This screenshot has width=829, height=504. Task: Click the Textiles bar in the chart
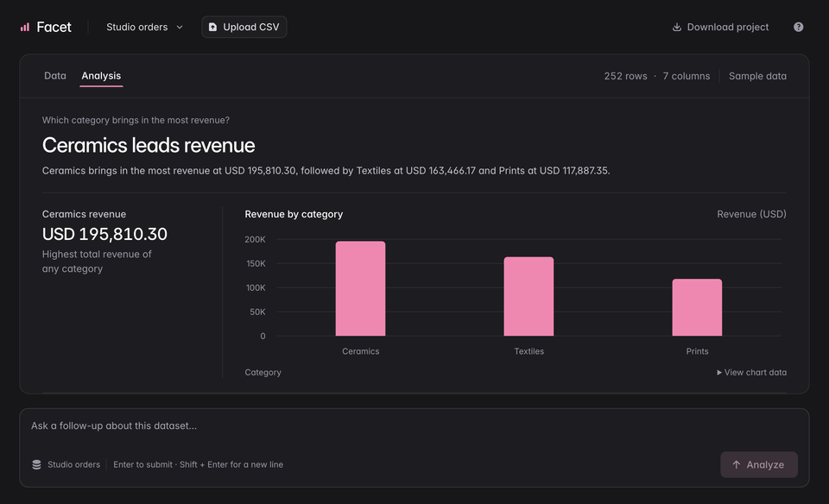[x=528, y=296]
